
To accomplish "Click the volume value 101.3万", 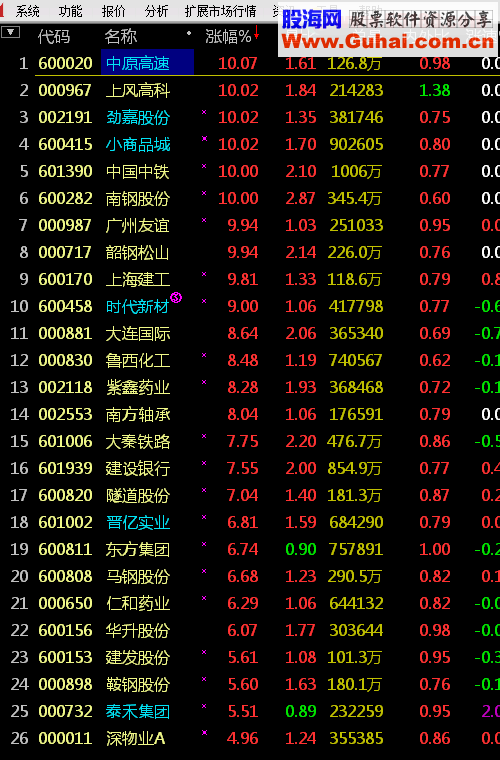I will (354, 657).
